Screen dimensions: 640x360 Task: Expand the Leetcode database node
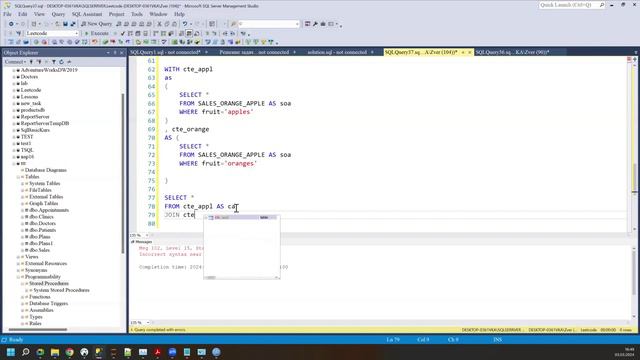[14, 90]
